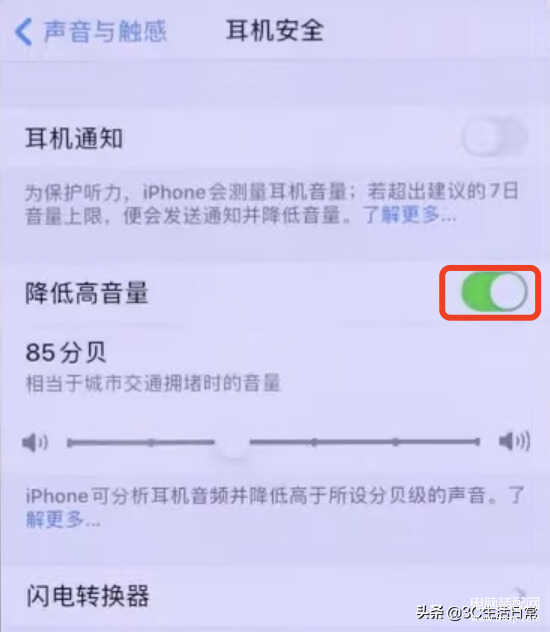Open 解更多 link below decibel slider

(x=63, y=519)
